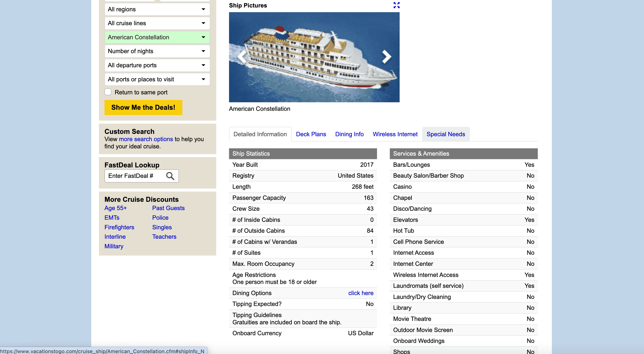Select the Wireless Internet tab
This screenshot has height=354, width=644.
[x=395, y=134]
